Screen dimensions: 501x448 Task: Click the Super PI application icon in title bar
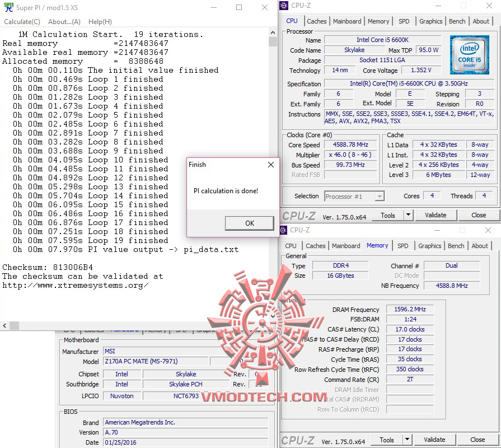8,7
